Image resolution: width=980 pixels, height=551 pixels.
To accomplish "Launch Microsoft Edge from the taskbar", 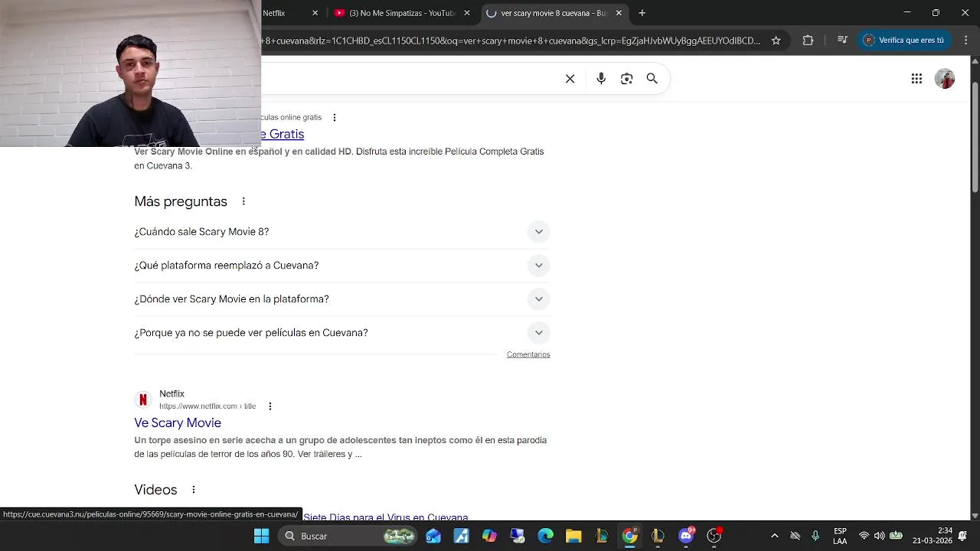I will click(x=545, y=536).
